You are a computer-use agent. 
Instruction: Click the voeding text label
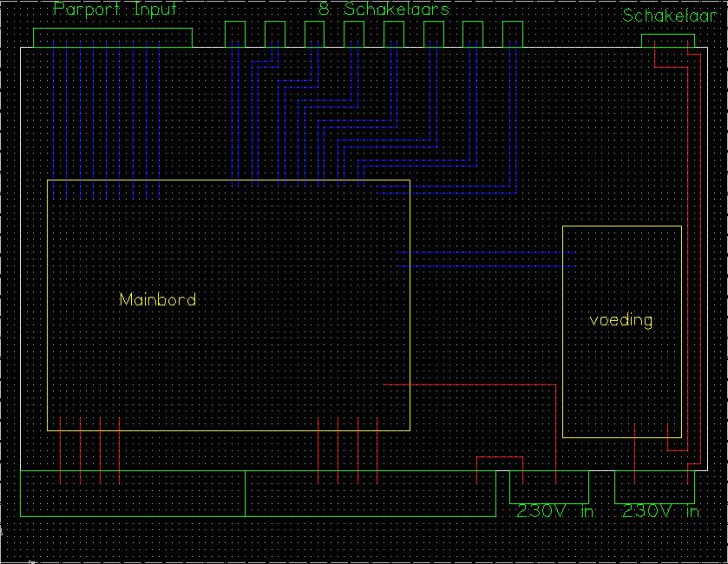[620, 320]
